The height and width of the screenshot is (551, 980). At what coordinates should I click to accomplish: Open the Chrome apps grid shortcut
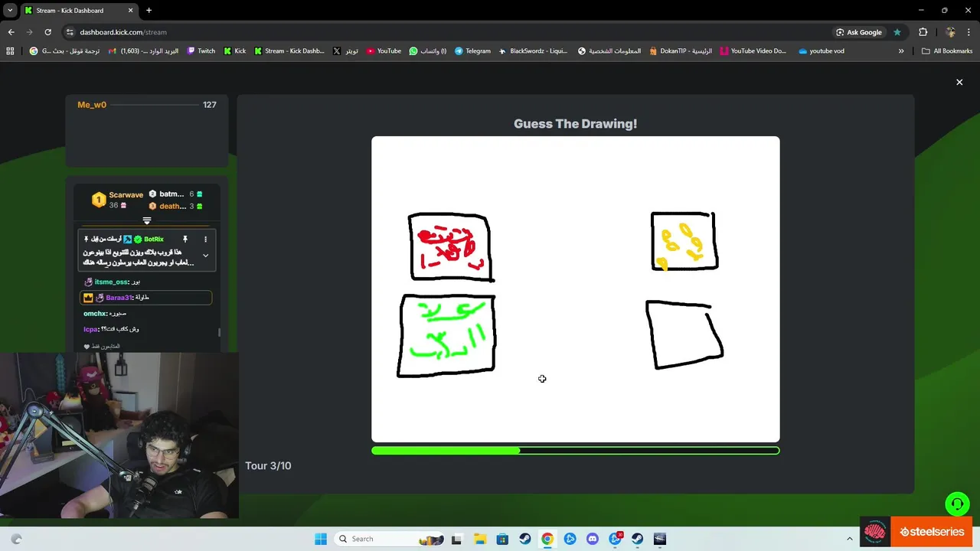10,51
